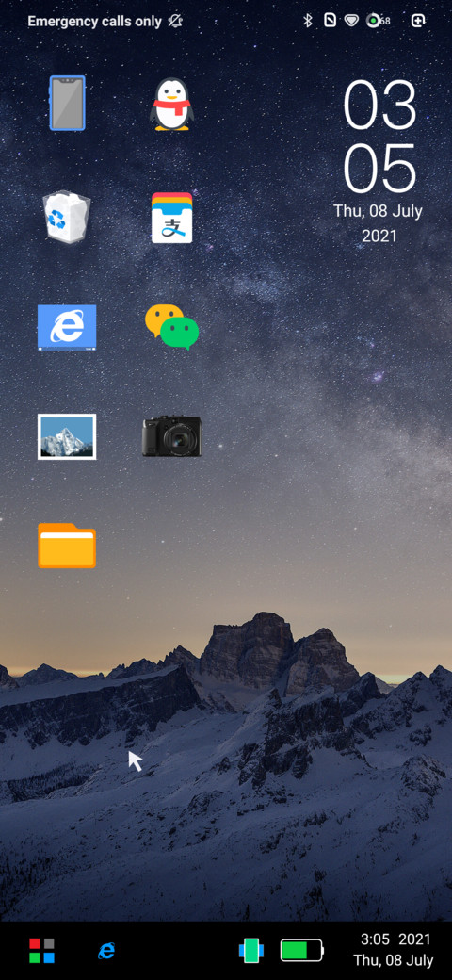Open the Alipay wallet app
Image resolution: width=452 pixels, height=980 pixels.
(171, 218)
